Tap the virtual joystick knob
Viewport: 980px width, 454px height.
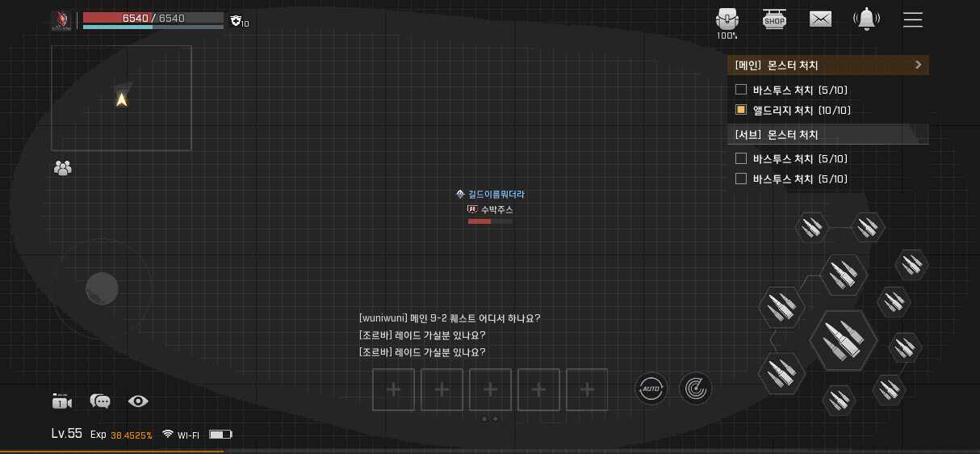pos(103,288)
